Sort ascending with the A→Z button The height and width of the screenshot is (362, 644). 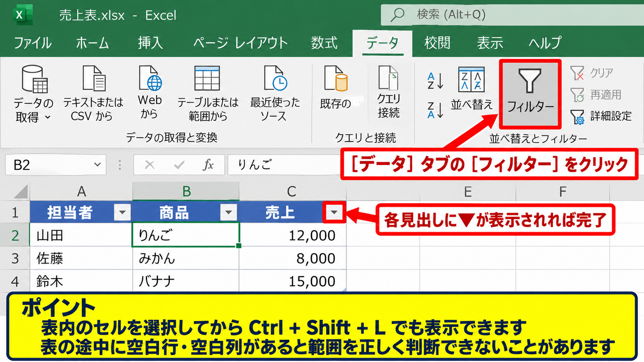(435, 81)
